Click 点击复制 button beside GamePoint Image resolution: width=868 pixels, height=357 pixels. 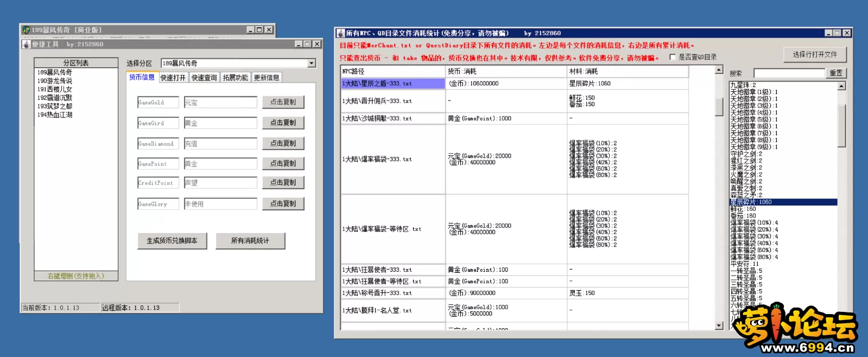(x=283, y=164)
